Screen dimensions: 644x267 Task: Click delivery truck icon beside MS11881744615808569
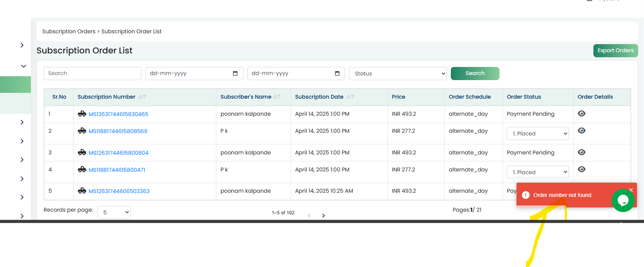(82, 131)
